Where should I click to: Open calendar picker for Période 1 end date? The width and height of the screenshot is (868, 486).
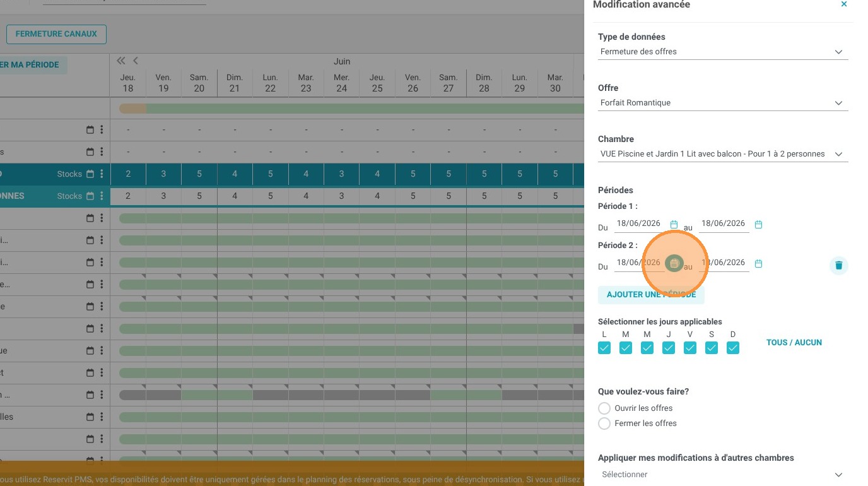[758, 225]
